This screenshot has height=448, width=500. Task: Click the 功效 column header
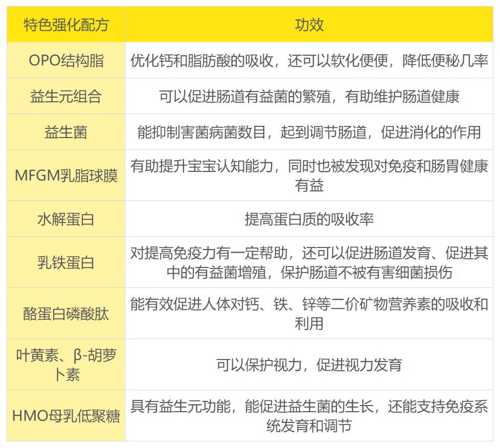[309, 25]
